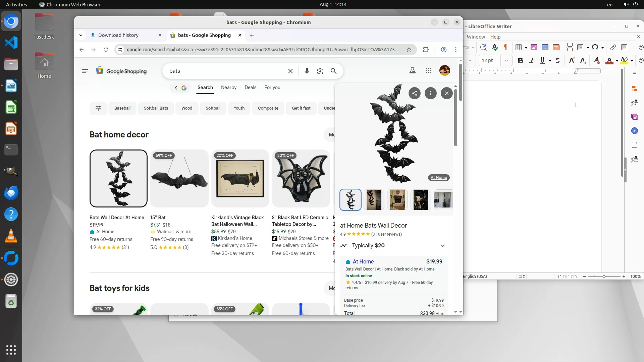Open the search by image camera icon
The width and height of the screenshot is (644, 362).
point(320,71)
